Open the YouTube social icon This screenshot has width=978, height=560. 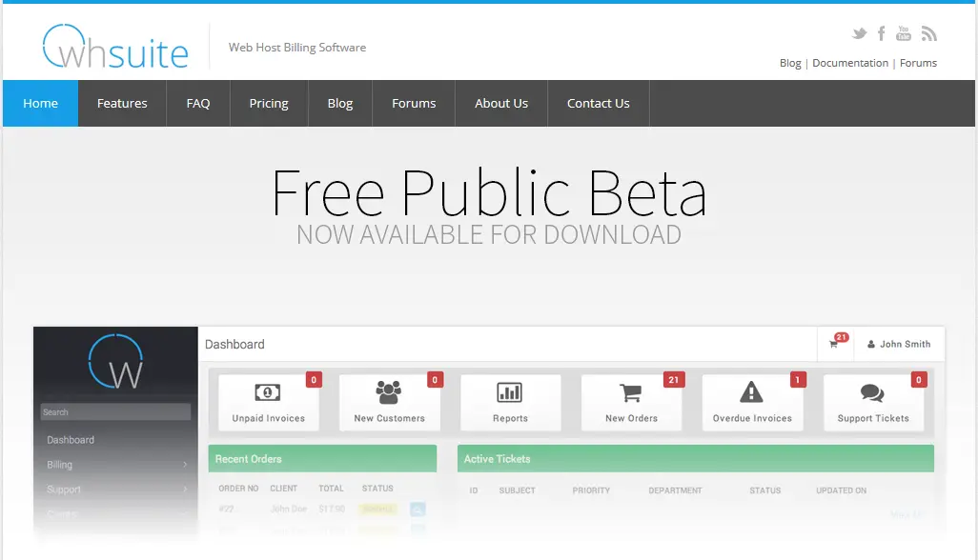[903, 33]
